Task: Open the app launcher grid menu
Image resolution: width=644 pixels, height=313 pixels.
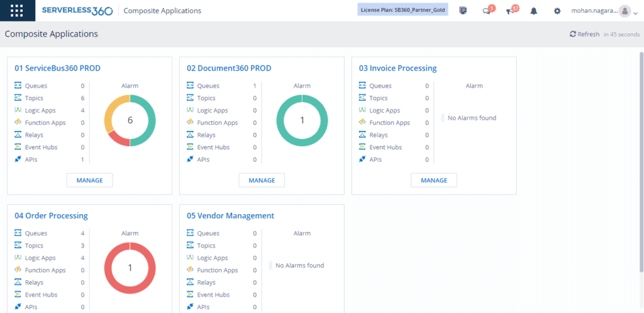Action: [x=17, y=11]
